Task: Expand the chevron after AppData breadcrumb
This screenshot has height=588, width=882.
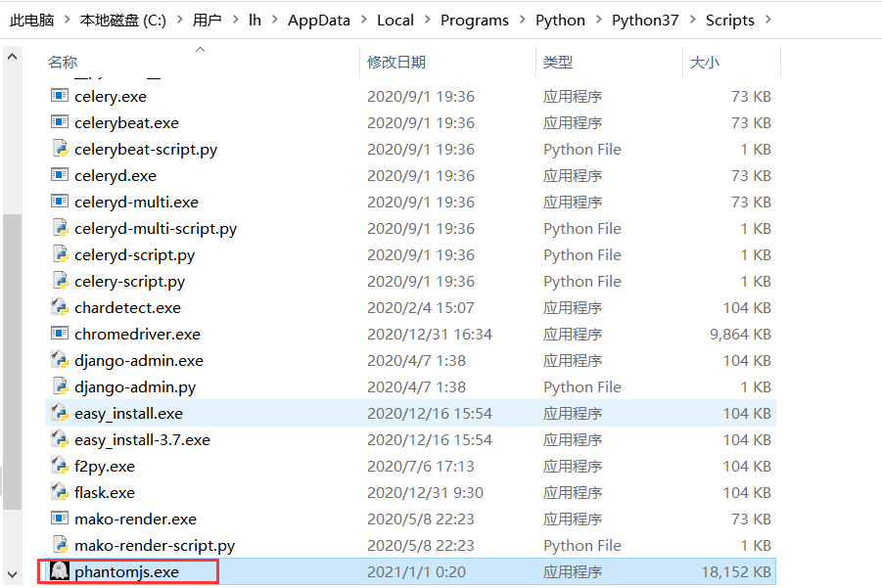Action: pyautogui.click(x=364, y=20)
